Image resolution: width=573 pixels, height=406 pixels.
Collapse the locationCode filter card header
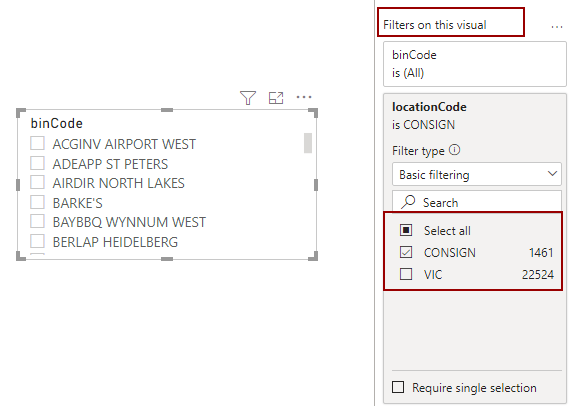pyautogui.click(x=475, y=115)
